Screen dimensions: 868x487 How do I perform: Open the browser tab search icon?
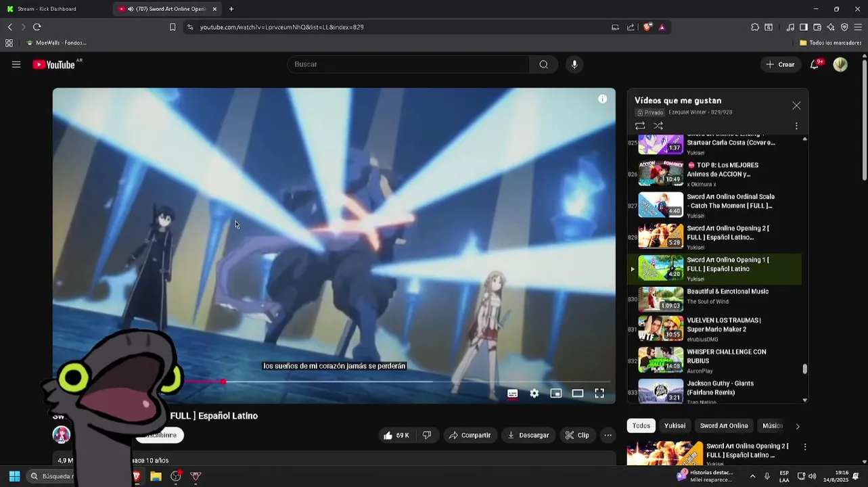point(769,27)
